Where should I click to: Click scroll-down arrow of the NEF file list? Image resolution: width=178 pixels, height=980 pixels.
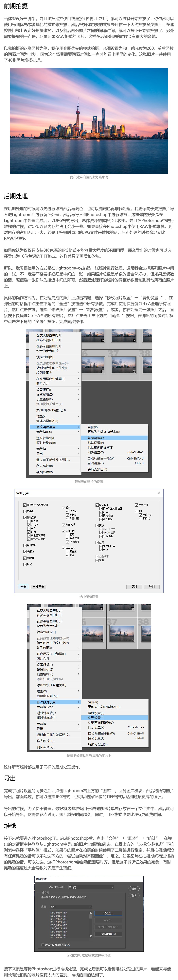click(x=91, y=936)
